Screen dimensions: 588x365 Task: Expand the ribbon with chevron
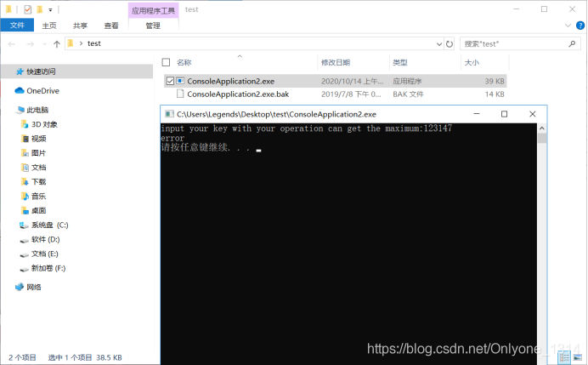tap(568, 26)
